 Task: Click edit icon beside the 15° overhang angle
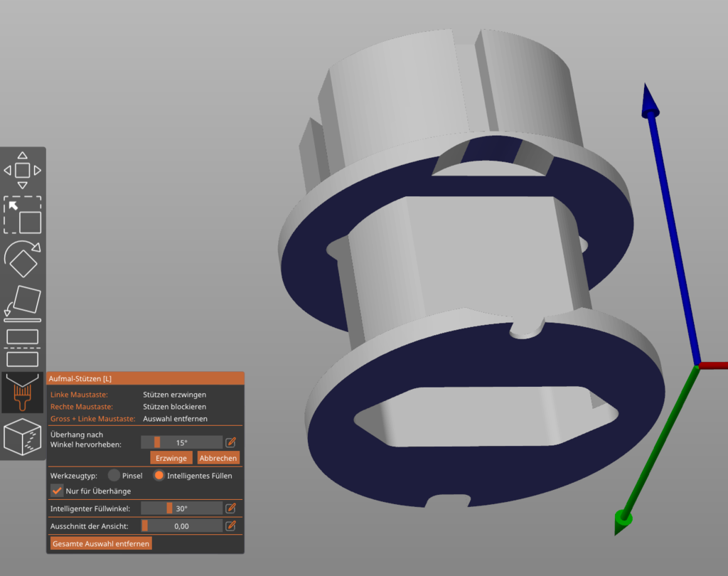(230, 442)
